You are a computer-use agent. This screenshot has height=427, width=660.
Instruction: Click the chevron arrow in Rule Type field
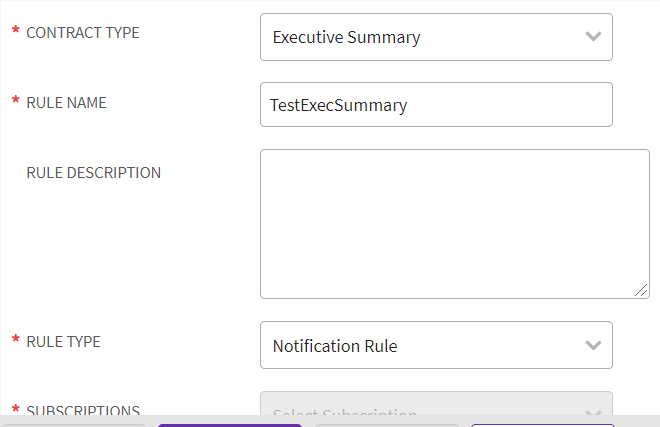593,346
